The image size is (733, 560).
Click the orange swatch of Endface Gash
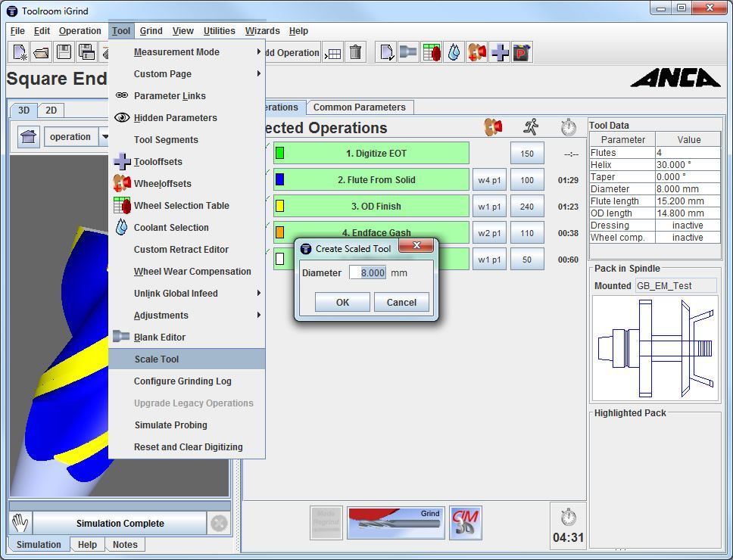click(279, 232)
